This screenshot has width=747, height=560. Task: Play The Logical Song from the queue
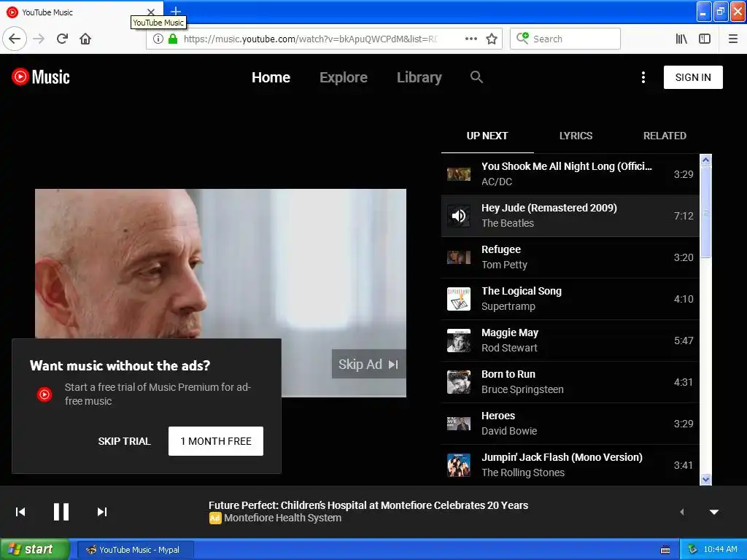[x=570, y=299]
